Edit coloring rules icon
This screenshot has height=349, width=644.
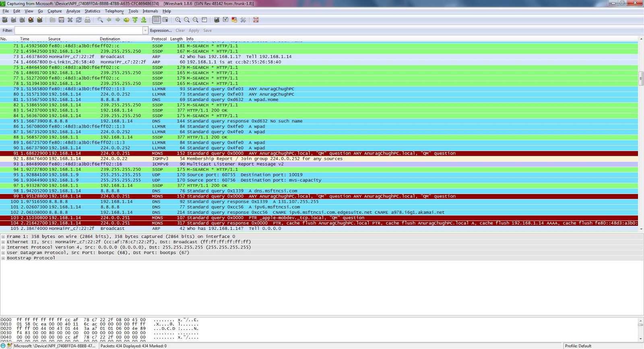[x=234, y=20]
